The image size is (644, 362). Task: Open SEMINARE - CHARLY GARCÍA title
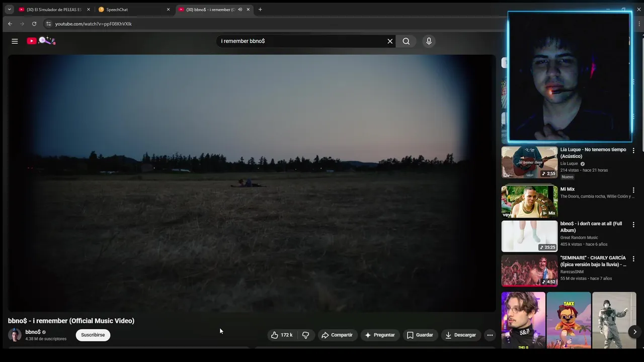tap(593, 261)
